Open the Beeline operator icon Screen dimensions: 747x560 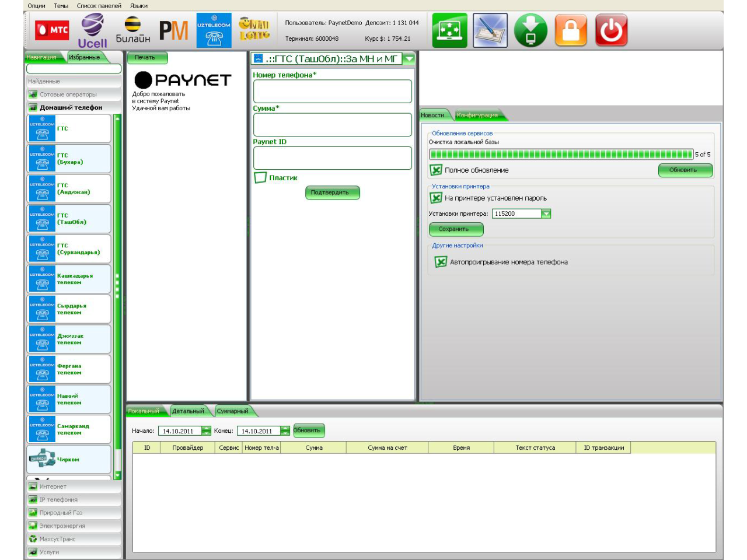(x=132, y=30)
